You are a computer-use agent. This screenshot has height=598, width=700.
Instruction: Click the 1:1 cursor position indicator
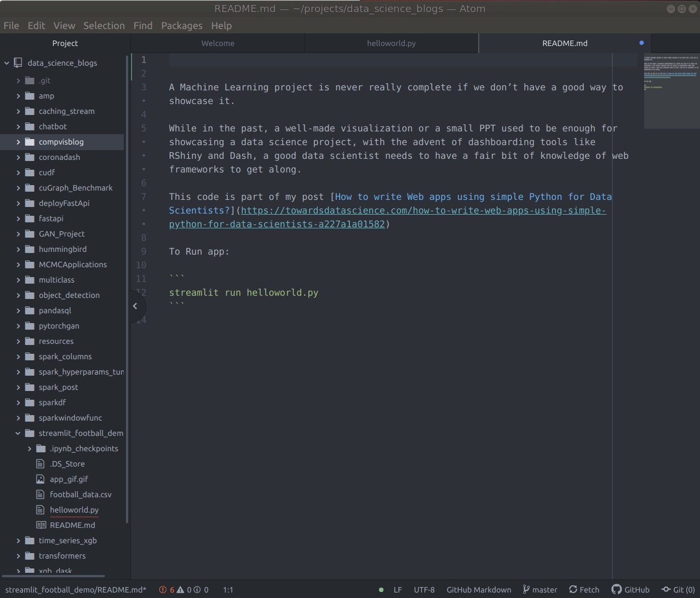pyautogui.click(x=228, y=590)
